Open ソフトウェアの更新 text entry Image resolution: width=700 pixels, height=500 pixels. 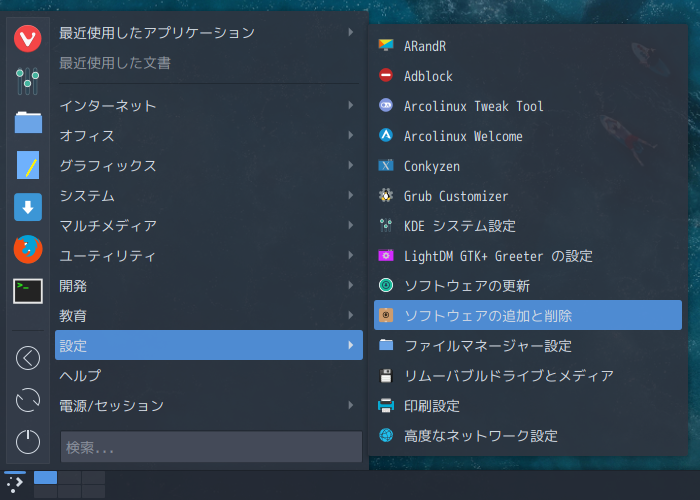(x=467, y=286)
